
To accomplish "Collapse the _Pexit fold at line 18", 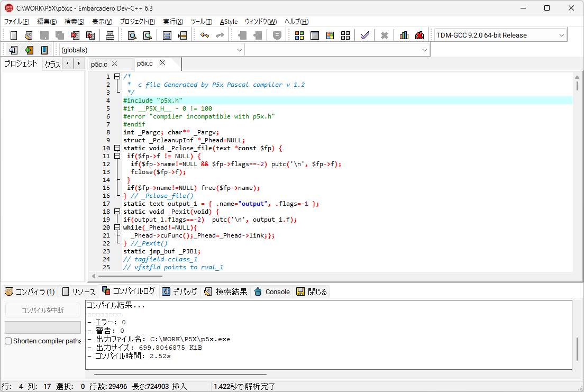I will [117, 212].
